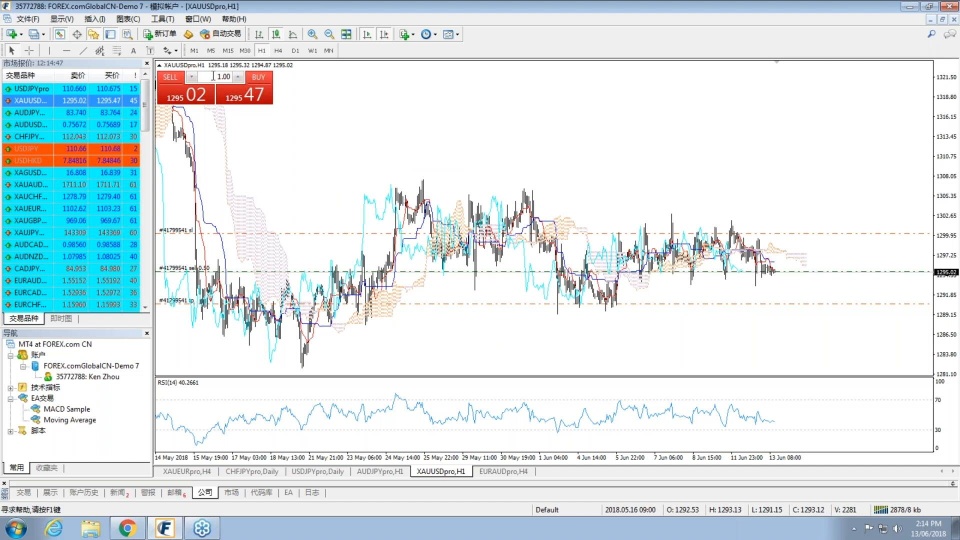Click the zoom out magnifier icon

329,34
